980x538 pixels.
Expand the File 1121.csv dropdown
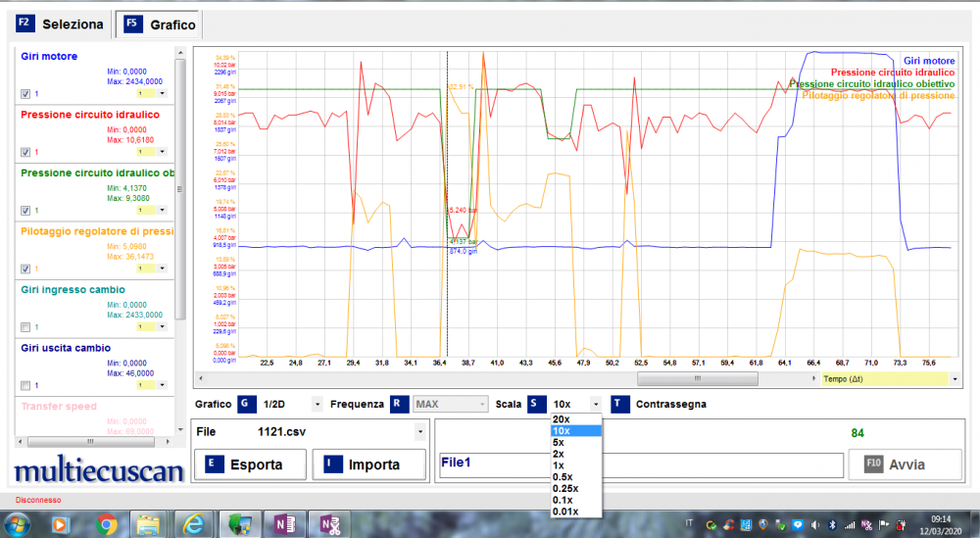coord(420,431)
